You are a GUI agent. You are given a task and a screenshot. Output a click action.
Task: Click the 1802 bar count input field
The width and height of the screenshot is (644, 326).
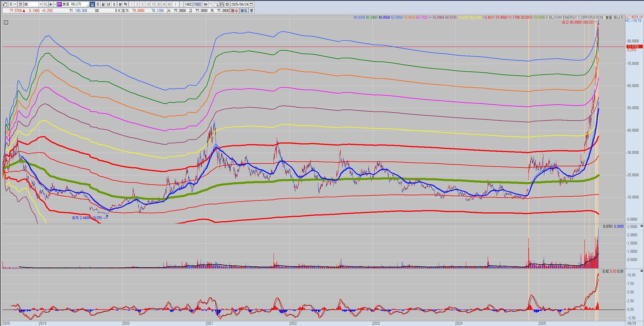pyautogui.click(x=189, y=4)
